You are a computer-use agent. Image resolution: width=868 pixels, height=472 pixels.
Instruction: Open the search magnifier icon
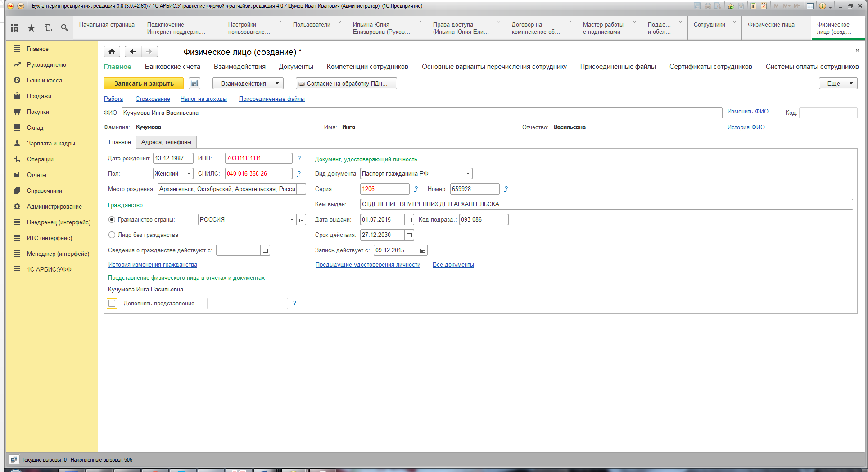(x=64, y=28)
